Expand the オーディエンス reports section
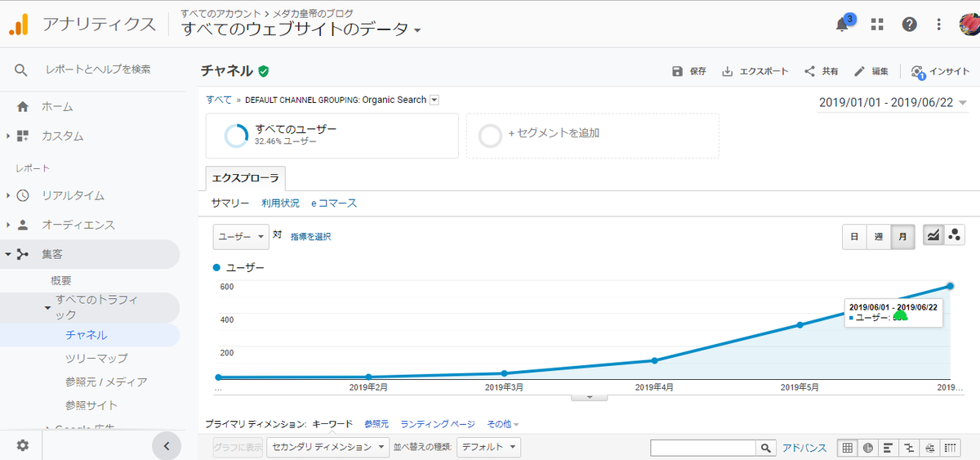This screenshot has height=460, width=980. [78, 225]
